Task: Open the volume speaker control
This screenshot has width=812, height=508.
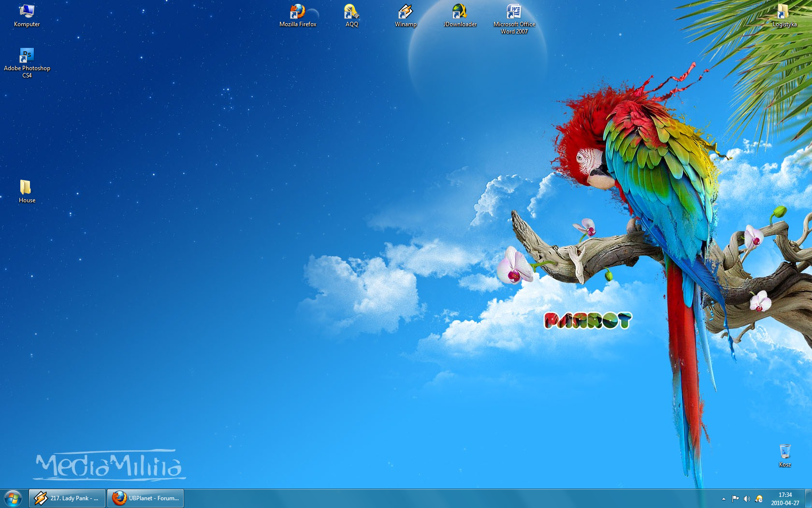Action: (747, 499)
